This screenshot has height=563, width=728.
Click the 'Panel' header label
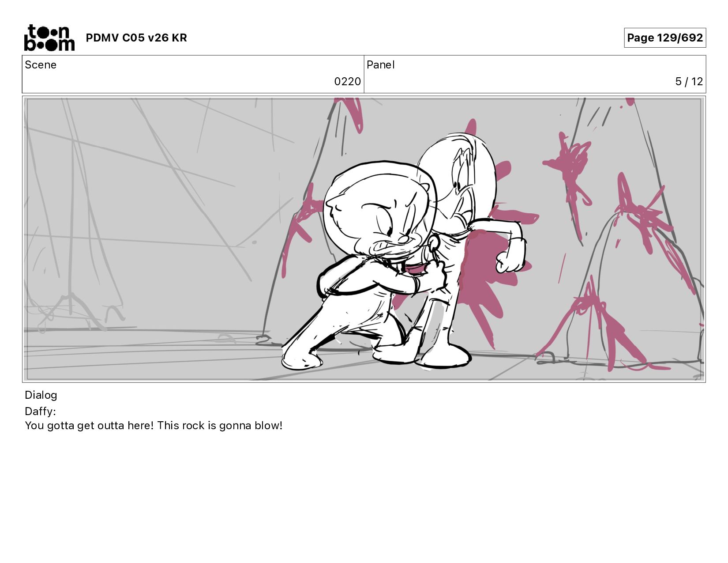[x=380, y=65]
